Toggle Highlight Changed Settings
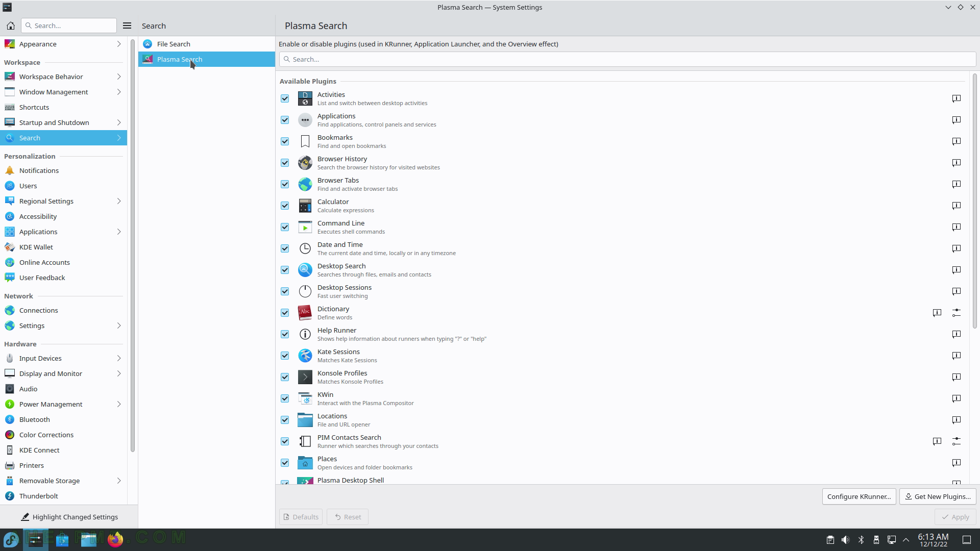 (x=69, y=517)
